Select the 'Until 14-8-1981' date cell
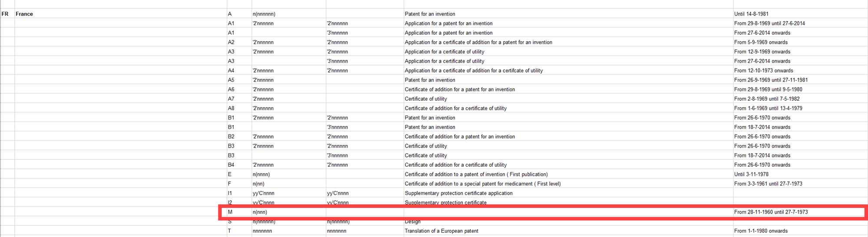The image size is (868, 237). point(751,14)
